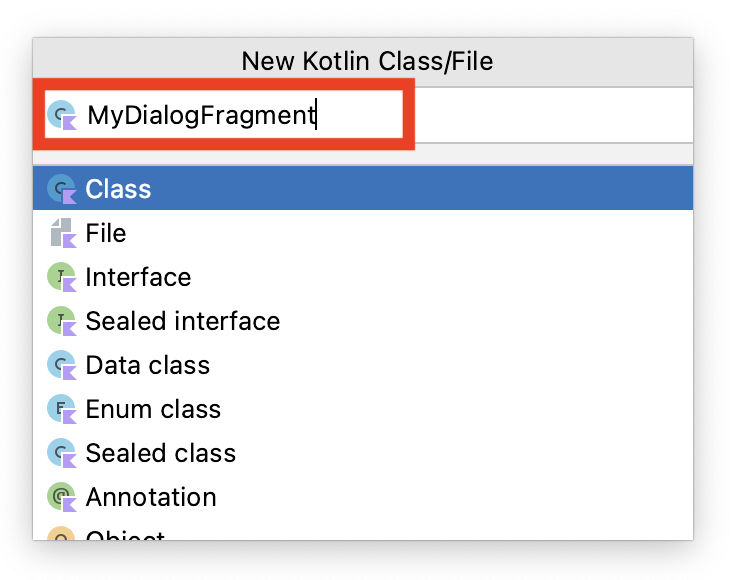Select the Interface option
740x580 pixels.
363,277
